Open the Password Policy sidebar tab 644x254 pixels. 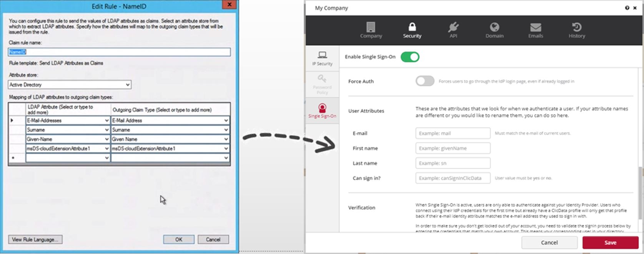322,85
